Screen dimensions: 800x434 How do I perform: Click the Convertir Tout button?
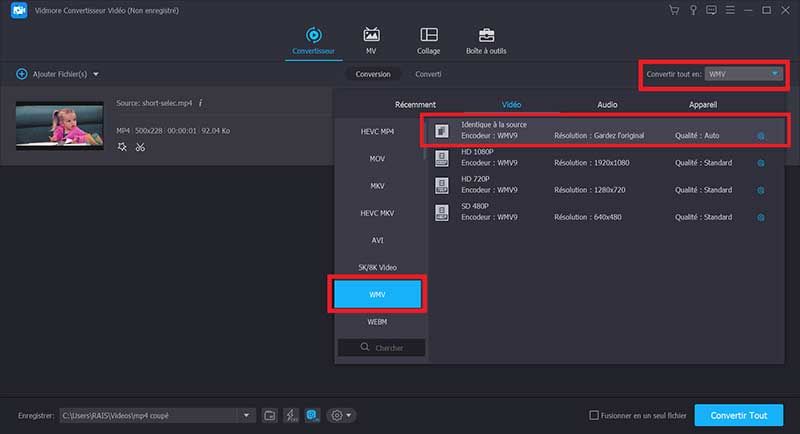click(x=738, y=415)
